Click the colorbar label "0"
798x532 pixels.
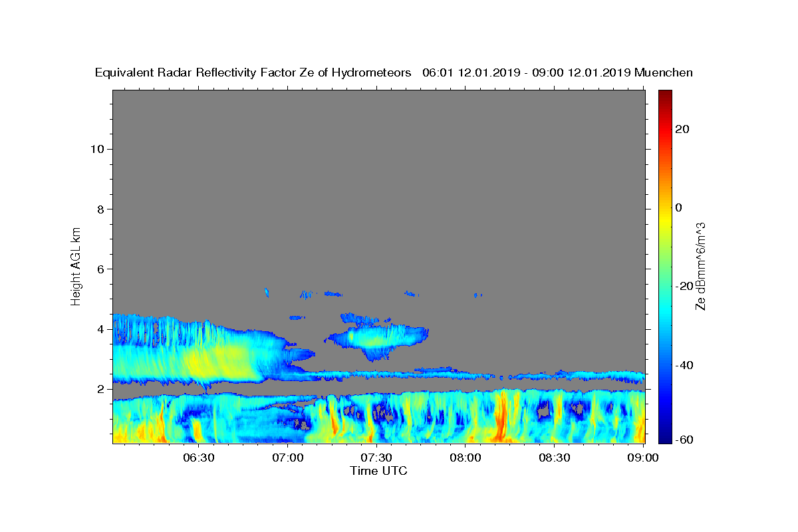[x=679, y=207]
